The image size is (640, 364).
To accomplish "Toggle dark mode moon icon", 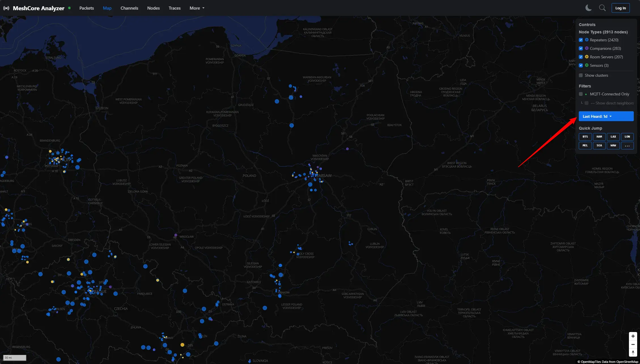I will coord(588,8).
